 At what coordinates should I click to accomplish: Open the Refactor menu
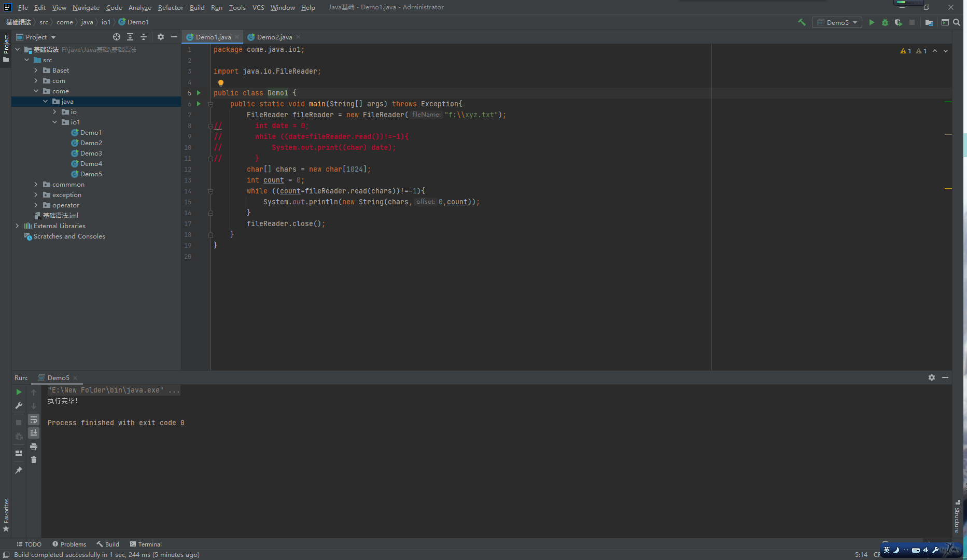coord(171,7)
